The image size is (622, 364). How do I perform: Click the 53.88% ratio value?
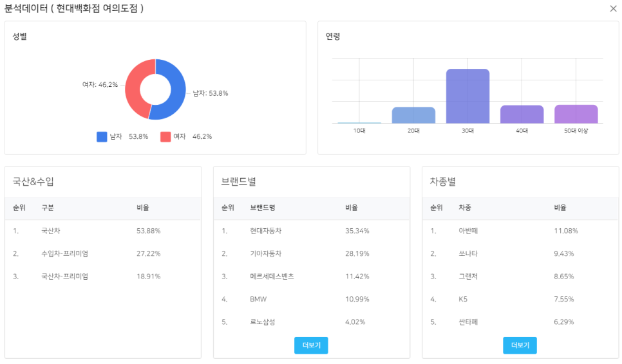148,231
